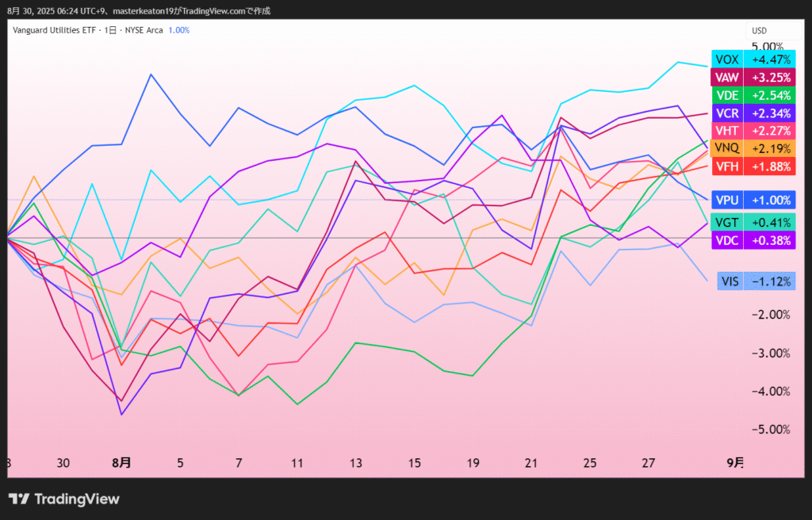Click the −2.00% price scale label
The image size is (812, 520).
coord(771,315)
